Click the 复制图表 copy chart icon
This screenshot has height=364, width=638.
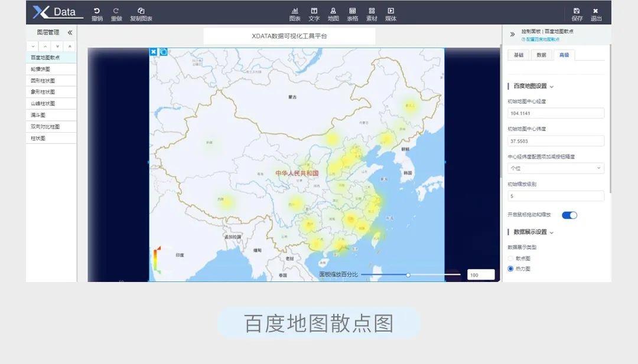tap(141, 11)
